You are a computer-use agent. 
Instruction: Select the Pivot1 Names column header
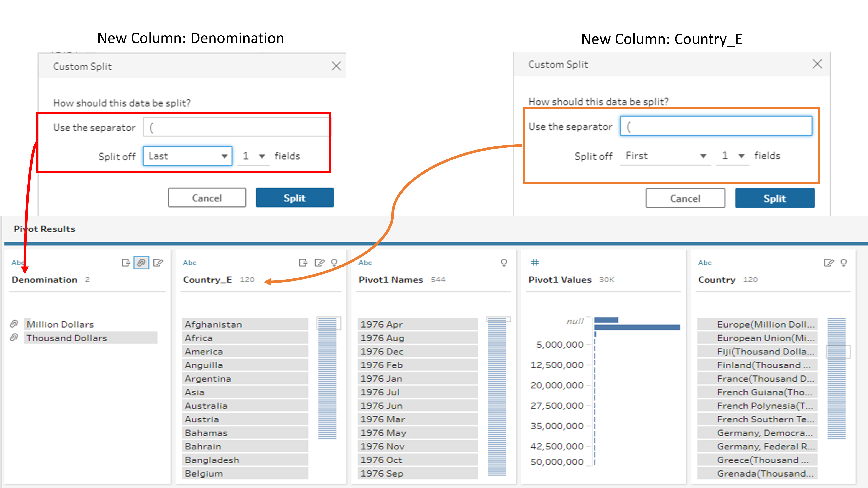[x=391, y=280]
